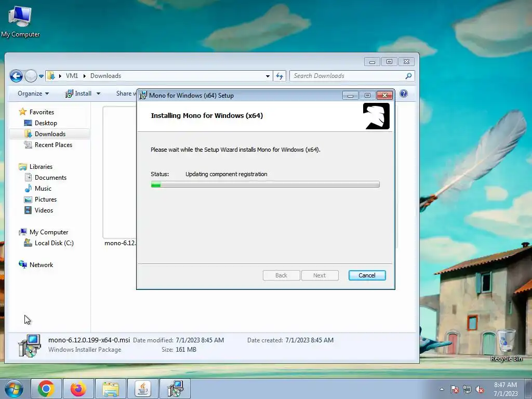Click the search magnifier icon
The width and height of the screenshot is (532, 399).
(x=409, y=76)
